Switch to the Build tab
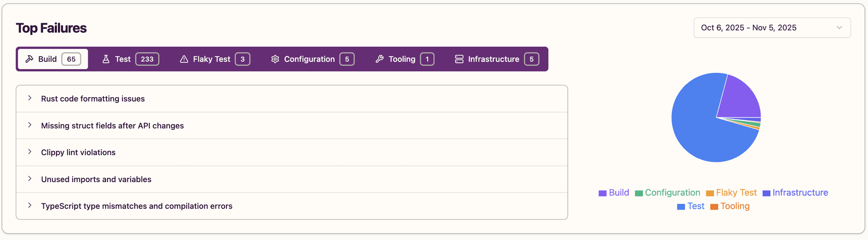 (53, 59)
